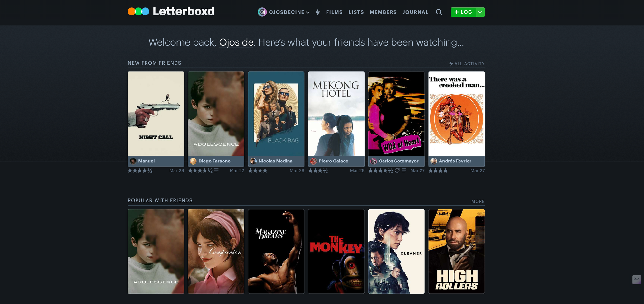Click the green + LOG button
Image resolution: width=644 pixels, height=304 pixels.
tap(463, 12)
